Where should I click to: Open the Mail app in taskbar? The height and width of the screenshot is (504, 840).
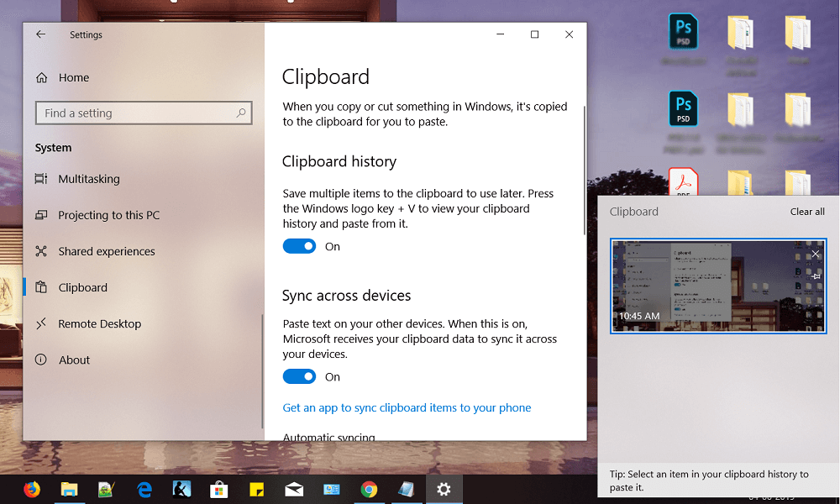294,489
